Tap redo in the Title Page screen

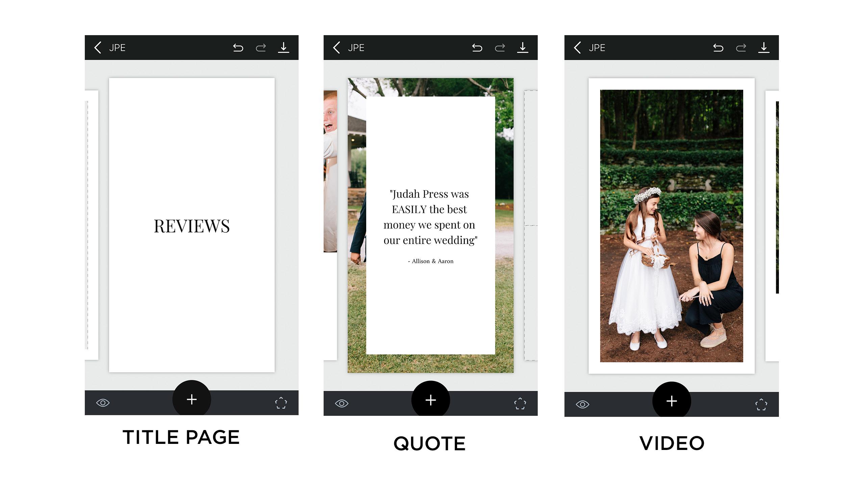[x=261, y=48]
